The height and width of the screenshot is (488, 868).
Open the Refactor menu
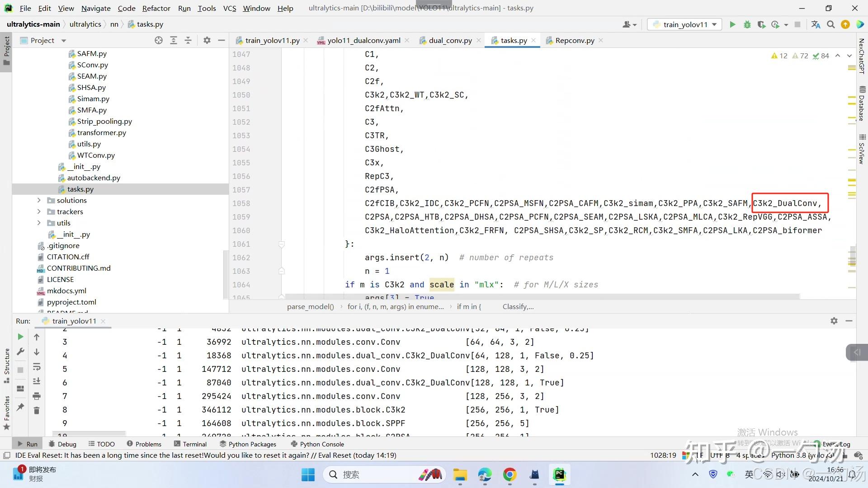156,8
